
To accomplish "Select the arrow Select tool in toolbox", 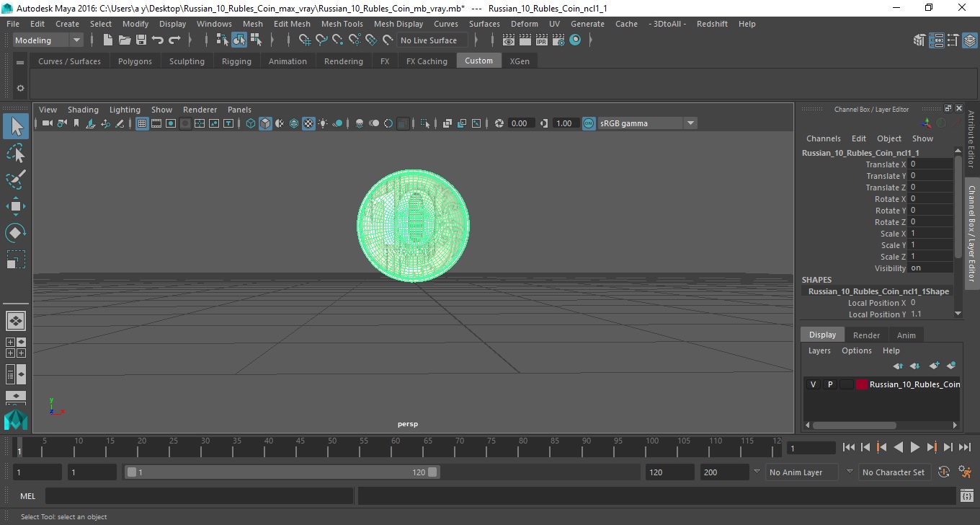I will click(16, 126).
